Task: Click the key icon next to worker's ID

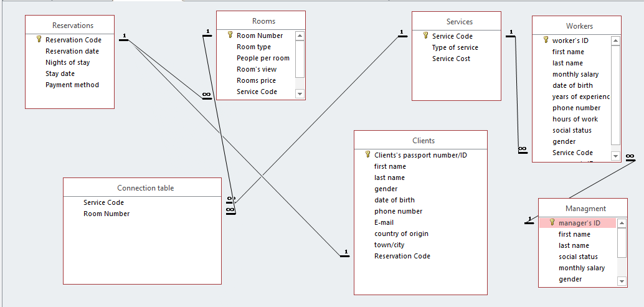Action: pyautogui.click(x=546, y=40)
